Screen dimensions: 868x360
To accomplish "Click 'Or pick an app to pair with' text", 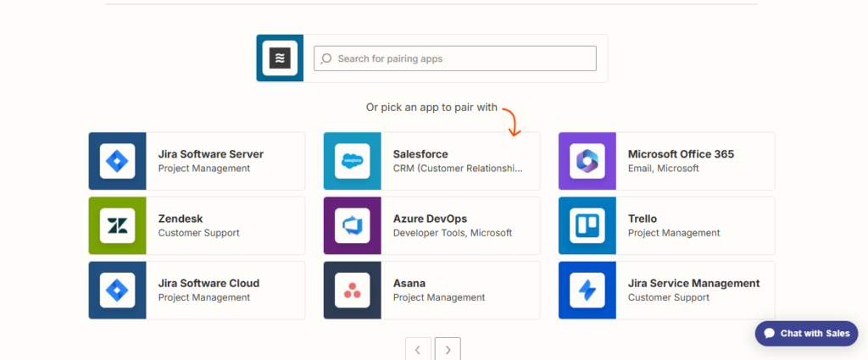I will (431, 108).
